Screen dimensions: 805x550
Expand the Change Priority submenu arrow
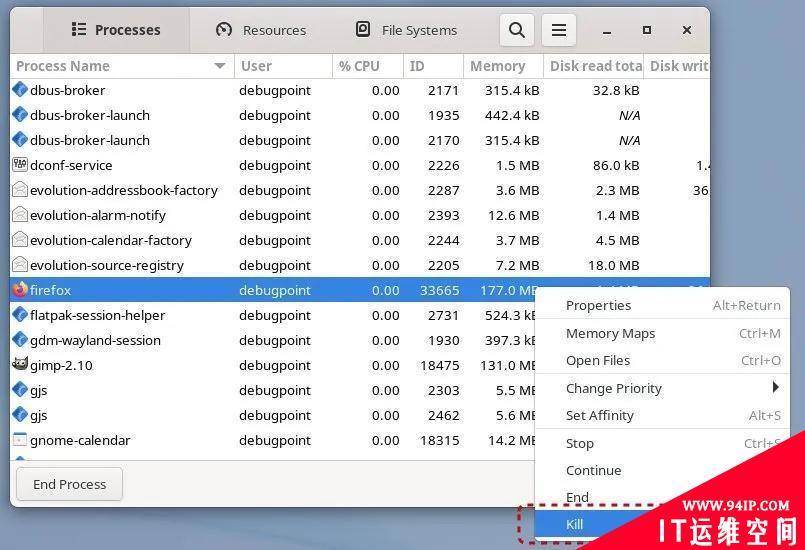coord(775,387)
